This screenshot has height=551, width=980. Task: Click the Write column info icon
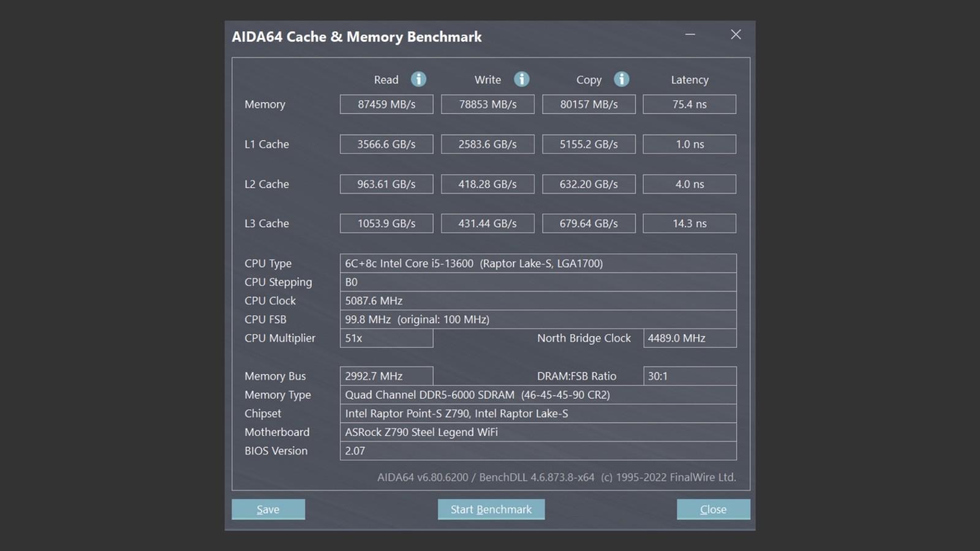pos(521,79)
